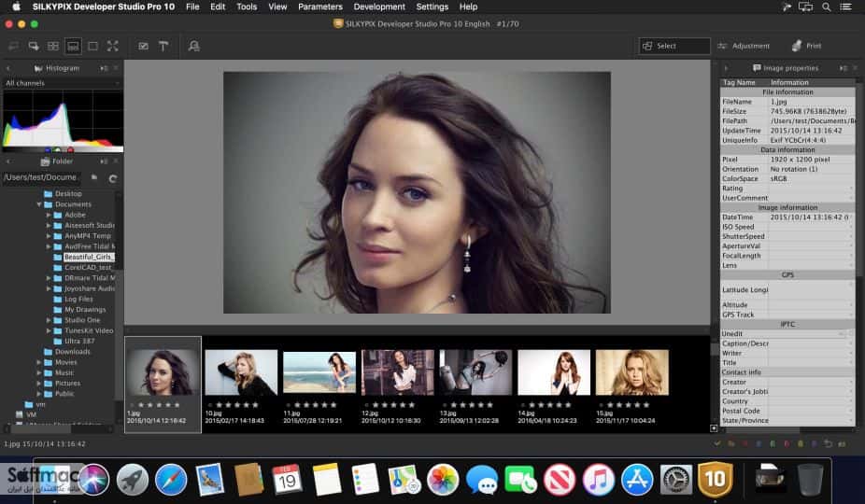The image size is (865, 504).
Task: Select the Downloads folder in tree
Action: (72, 352)
